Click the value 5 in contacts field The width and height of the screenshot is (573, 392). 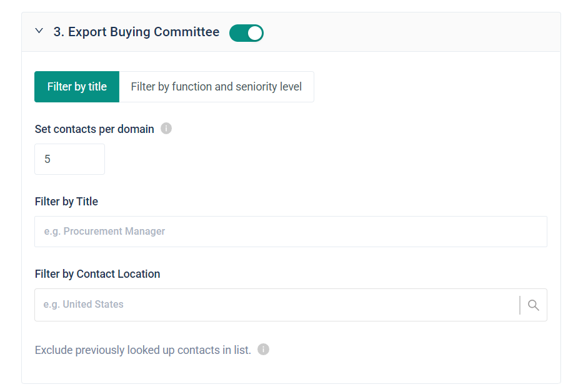47,159
